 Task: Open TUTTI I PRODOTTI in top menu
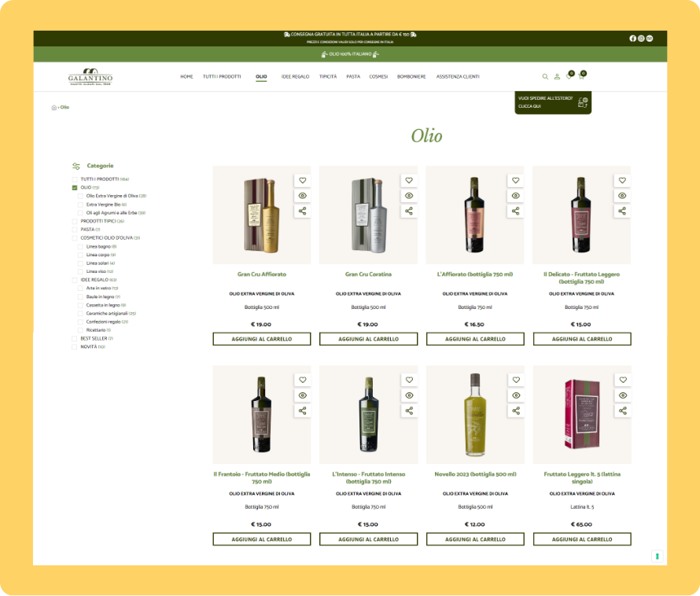click(222, 77)
